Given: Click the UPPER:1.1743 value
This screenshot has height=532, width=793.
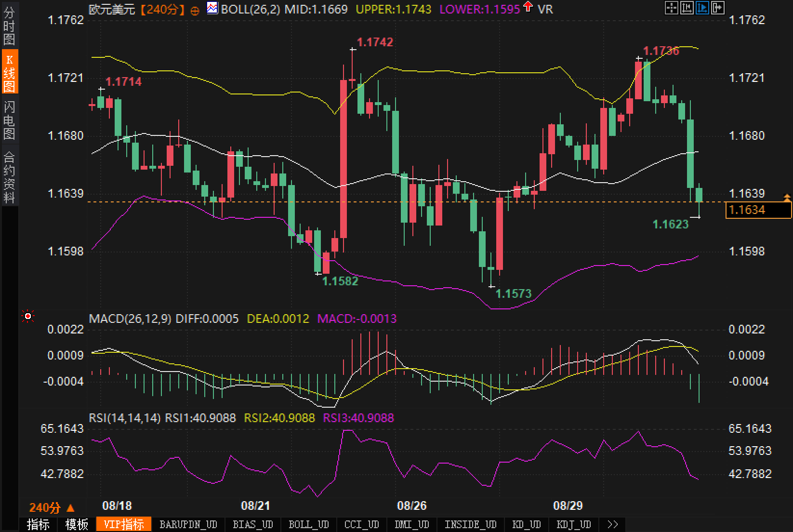Looking at the screenshot, I should pos(394,9).
